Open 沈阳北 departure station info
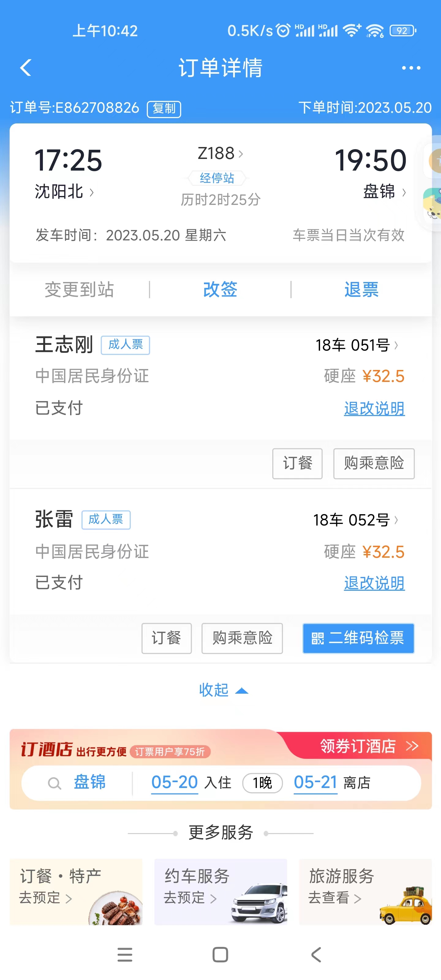This screenshot has width=441, height=980. pos(63,192)
